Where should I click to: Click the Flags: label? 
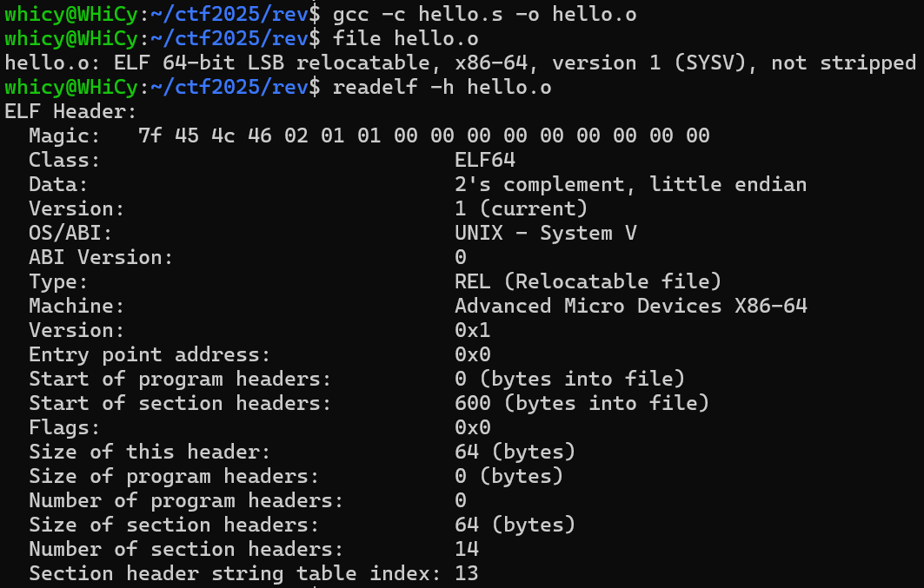[64, 427]
